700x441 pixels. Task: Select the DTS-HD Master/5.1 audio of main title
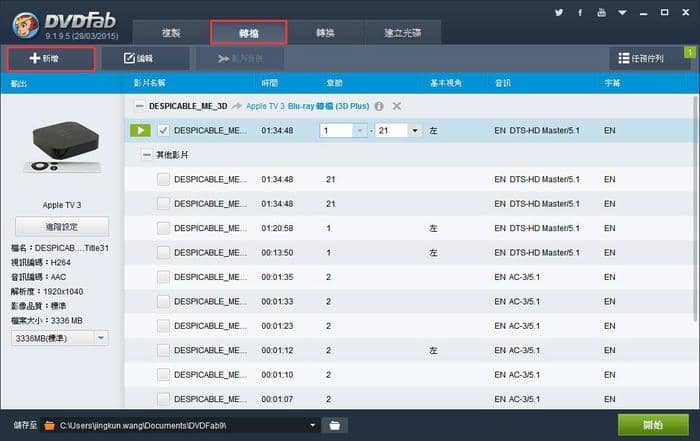click(x=537, y=130)
